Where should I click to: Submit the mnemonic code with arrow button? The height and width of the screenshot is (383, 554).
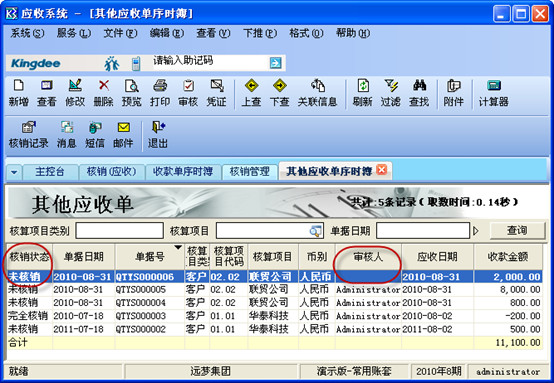point(275,63)
